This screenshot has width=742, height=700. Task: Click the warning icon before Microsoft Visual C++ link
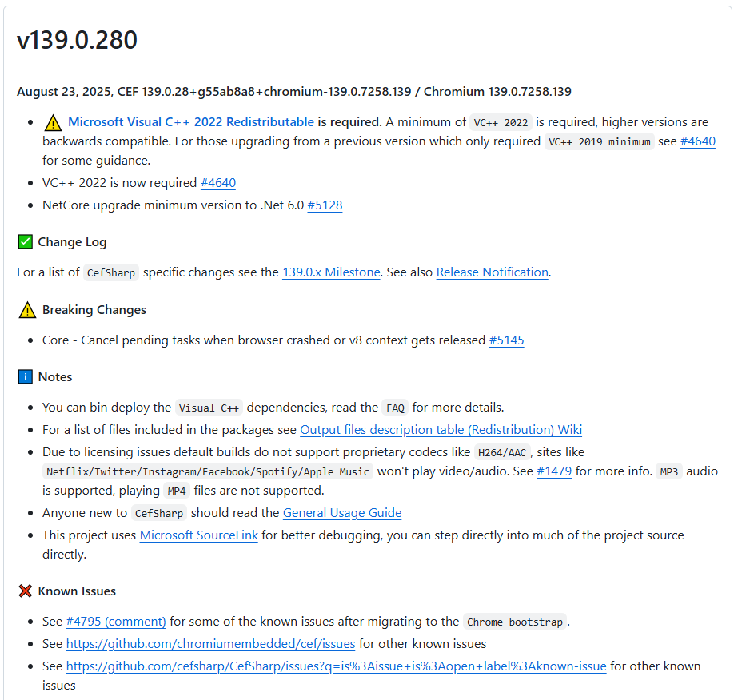53,122
